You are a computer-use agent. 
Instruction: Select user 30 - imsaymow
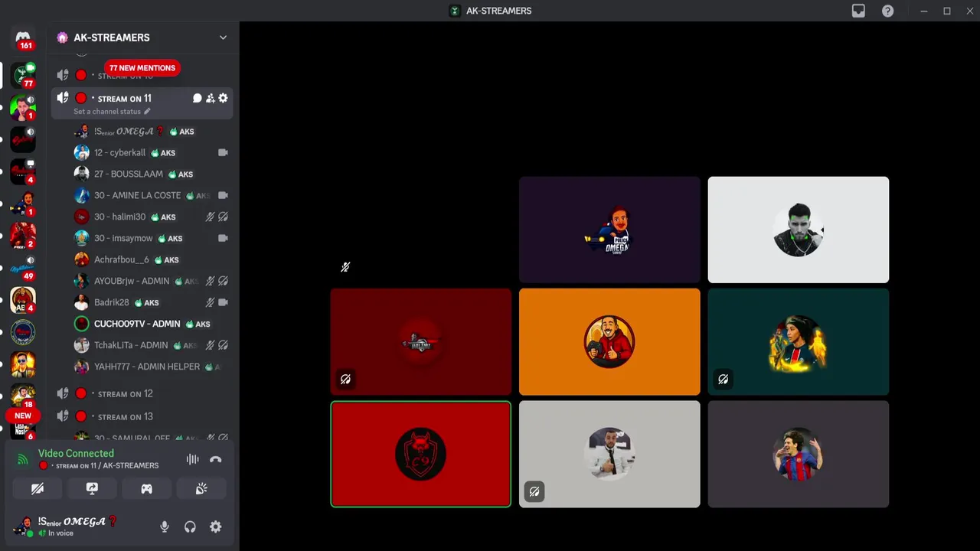(x=152, y=238)
